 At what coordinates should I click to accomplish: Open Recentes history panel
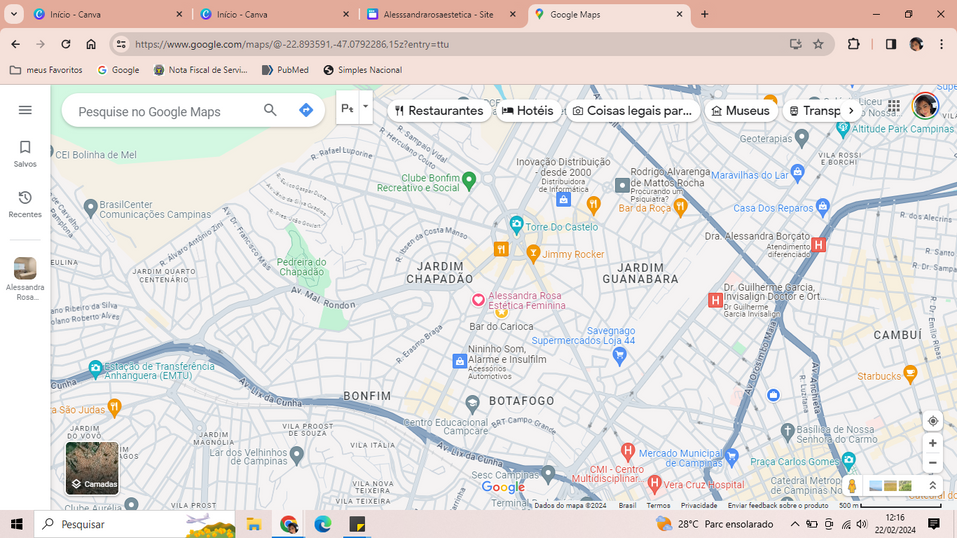tap(25, 204)
